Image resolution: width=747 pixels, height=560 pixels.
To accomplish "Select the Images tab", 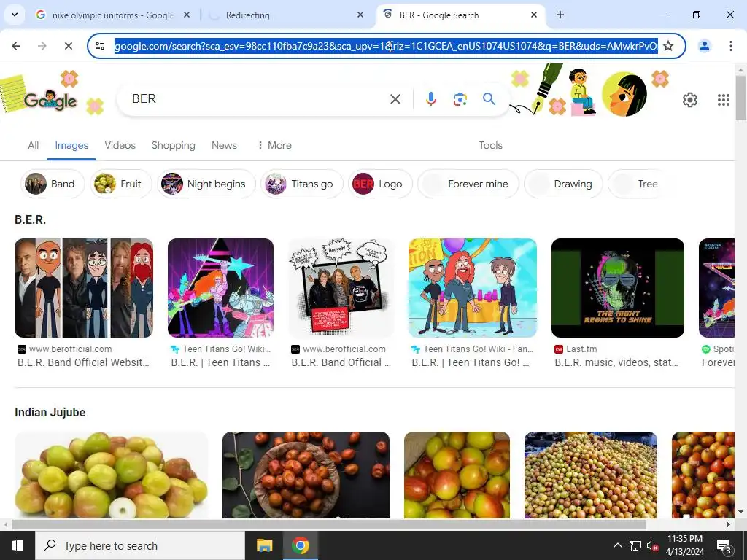I will [x=71, y=145].
